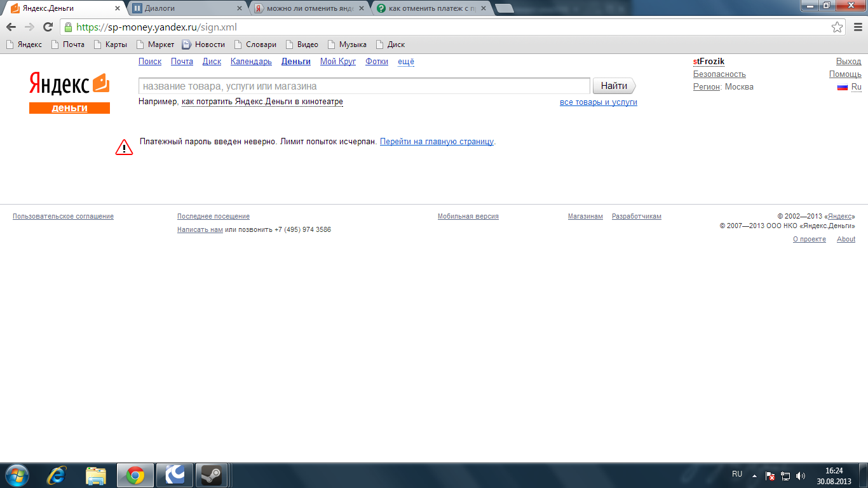
Task: Click the Найти search button
Action: [614, 86]
